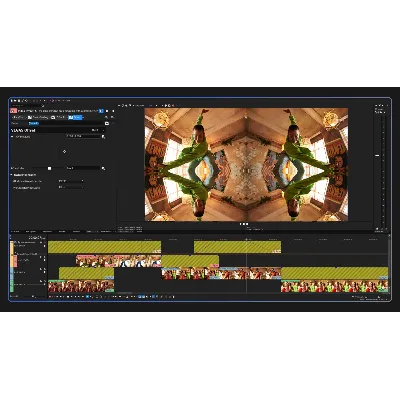Select the video thumbnail clip on the third track
This screenshot has height=400, width=400.
pos(221,273)
